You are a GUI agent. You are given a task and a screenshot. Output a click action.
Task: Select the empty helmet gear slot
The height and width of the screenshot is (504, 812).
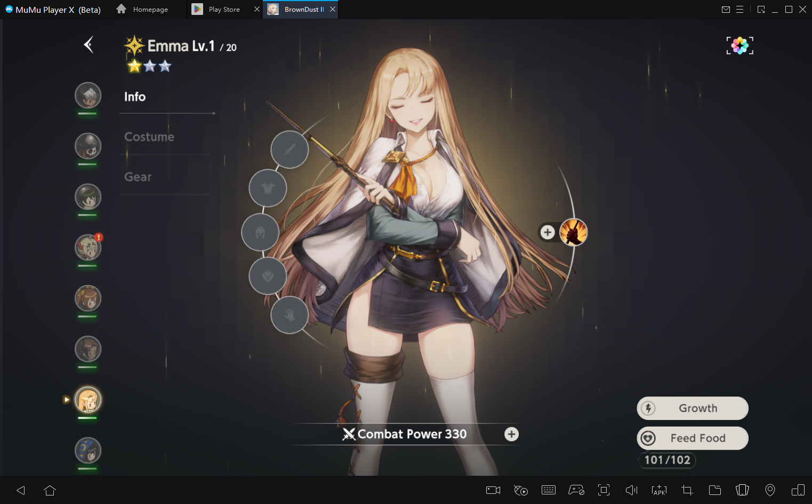click(x=260, y=232)
